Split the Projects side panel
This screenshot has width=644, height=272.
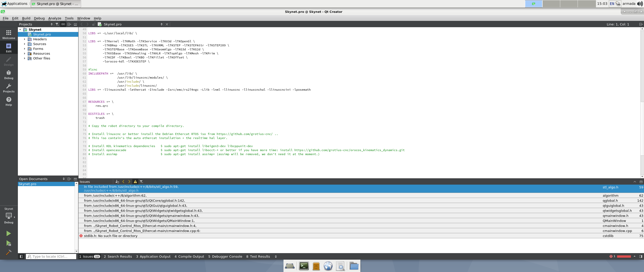click(x=69, y=24)
